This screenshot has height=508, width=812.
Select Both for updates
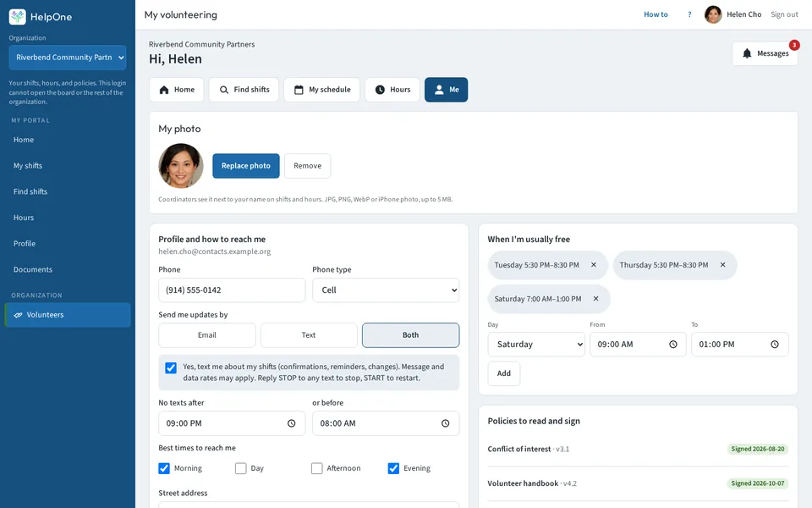coord(411,335)
